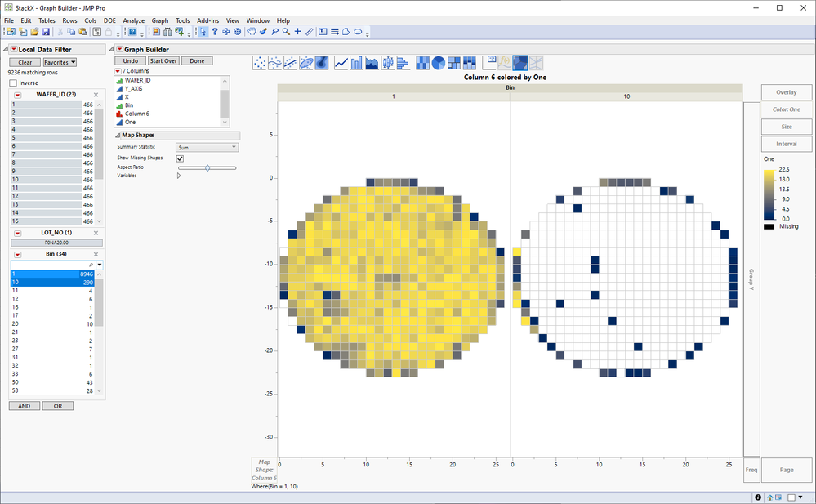816x504 pixels.
Task: Select the Help question mark tool
Action: tap(214, 32)
